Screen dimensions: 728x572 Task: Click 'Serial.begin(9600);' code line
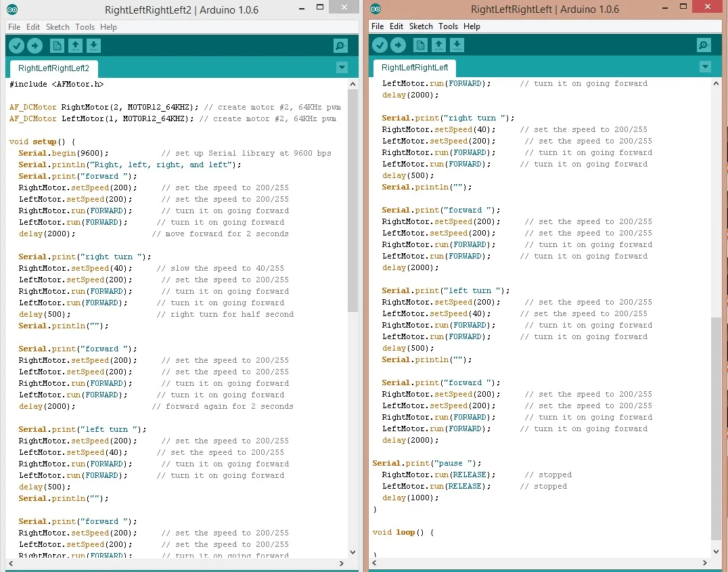click(x=64, y=154)
